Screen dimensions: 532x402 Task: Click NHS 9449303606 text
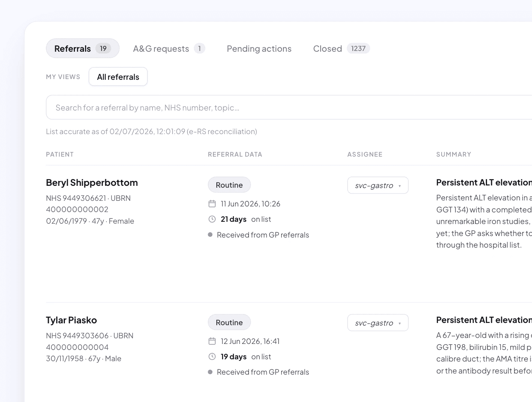pyautogui.click(x=77, y=336)
